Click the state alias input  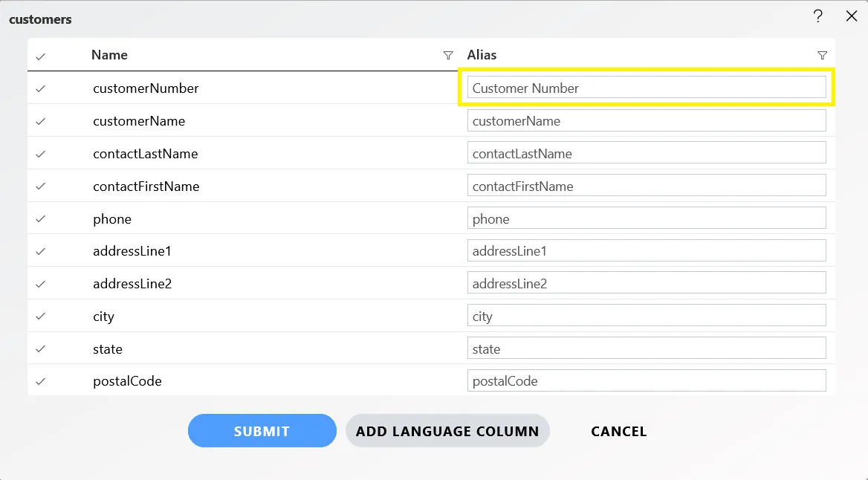(647, 348)
